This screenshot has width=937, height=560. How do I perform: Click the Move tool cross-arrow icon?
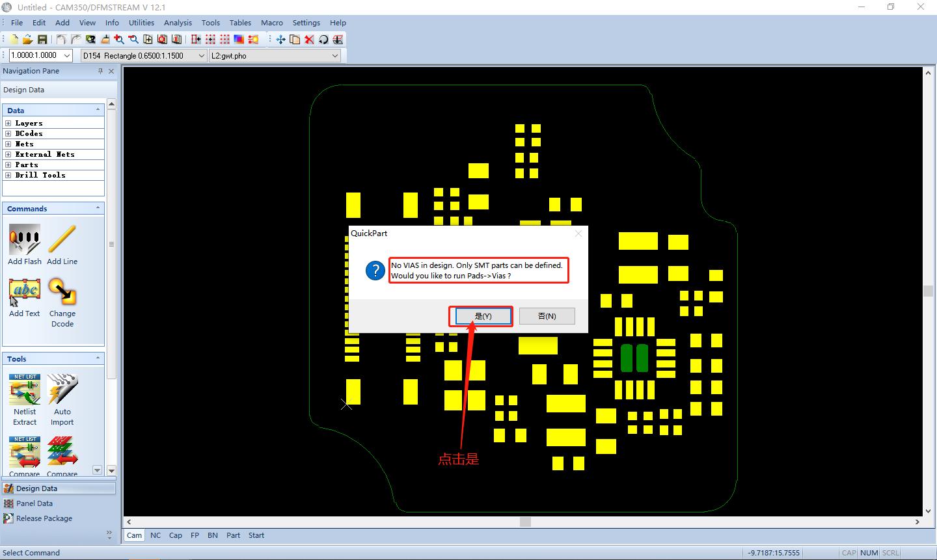tap(280, 40)
